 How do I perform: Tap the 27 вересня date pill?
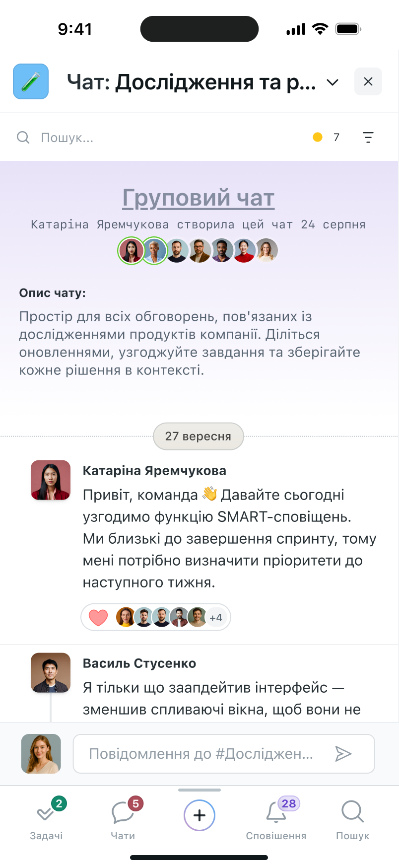pyautogui.click(x=198, y=436)
